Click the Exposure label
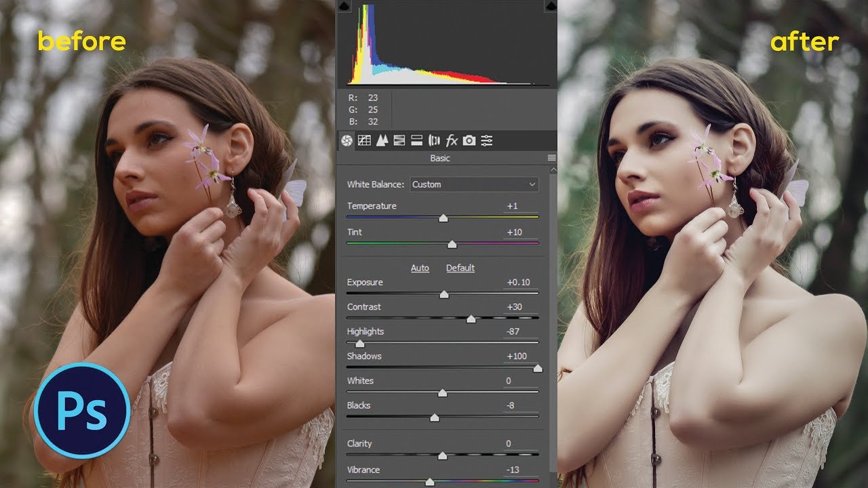 (365, 283)
